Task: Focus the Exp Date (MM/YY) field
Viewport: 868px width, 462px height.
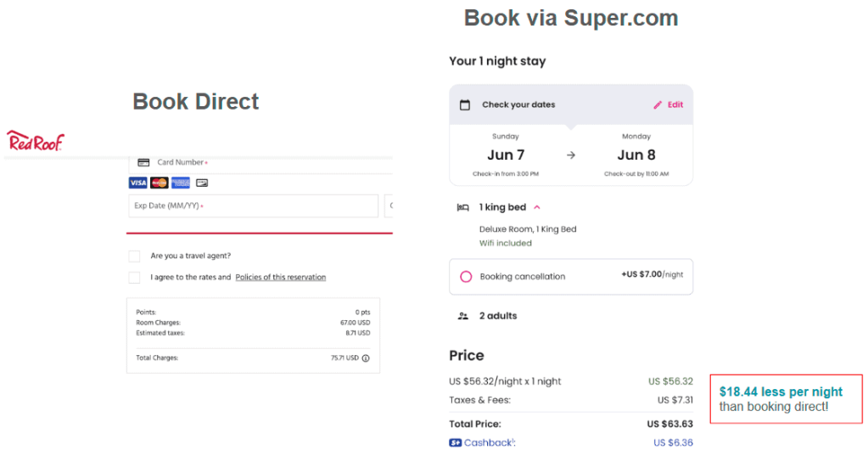Action: (254, 206)
